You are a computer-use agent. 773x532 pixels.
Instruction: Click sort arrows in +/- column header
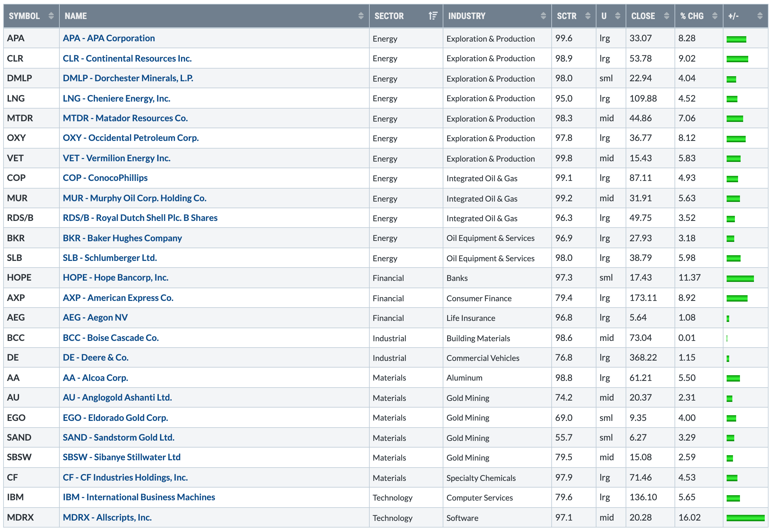pyautogui.click(x=760, y=16)
